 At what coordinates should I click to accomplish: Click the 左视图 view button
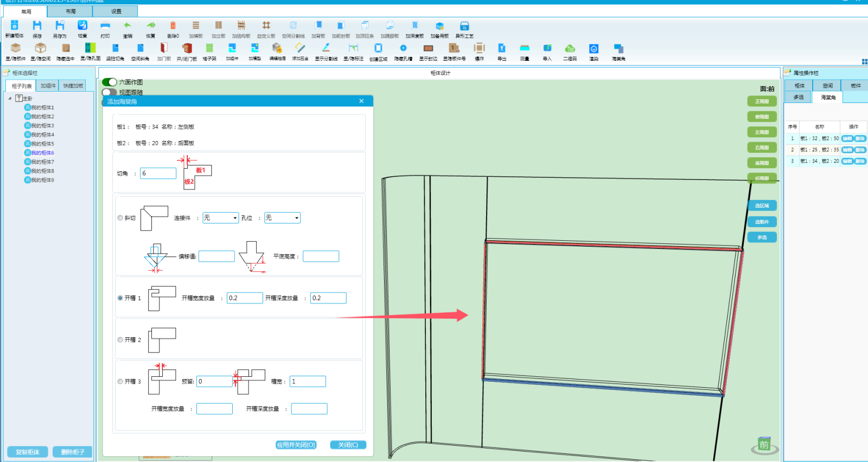[x=762, y=132]
